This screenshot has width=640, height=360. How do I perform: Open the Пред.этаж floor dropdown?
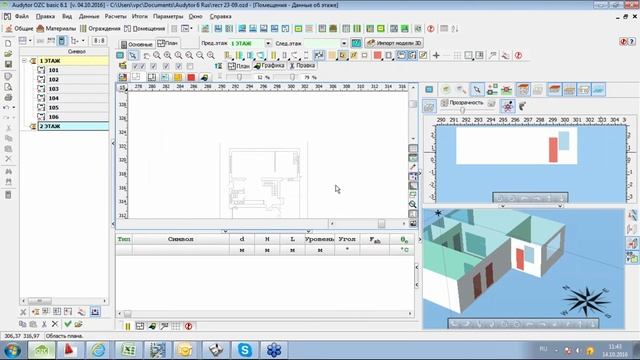268,43
